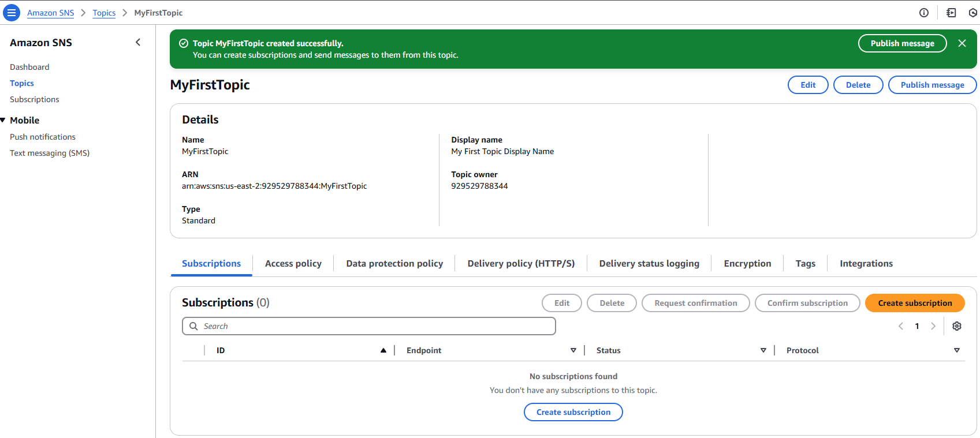Open Subscriptions in the sidebar
This screenshot has width=980, height=438.
pyautogui.click(x=35, y=99)
